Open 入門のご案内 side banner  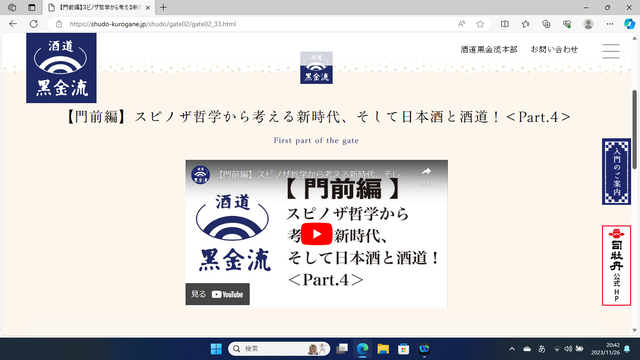[x=616, y=171]
